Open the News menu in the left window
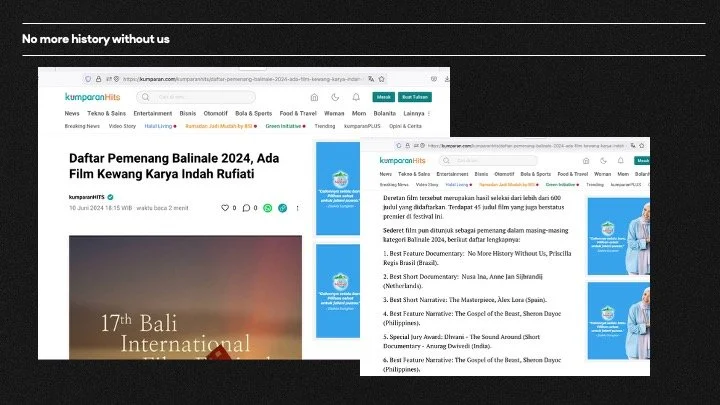 pyautogui.click(x=72, y=113)
